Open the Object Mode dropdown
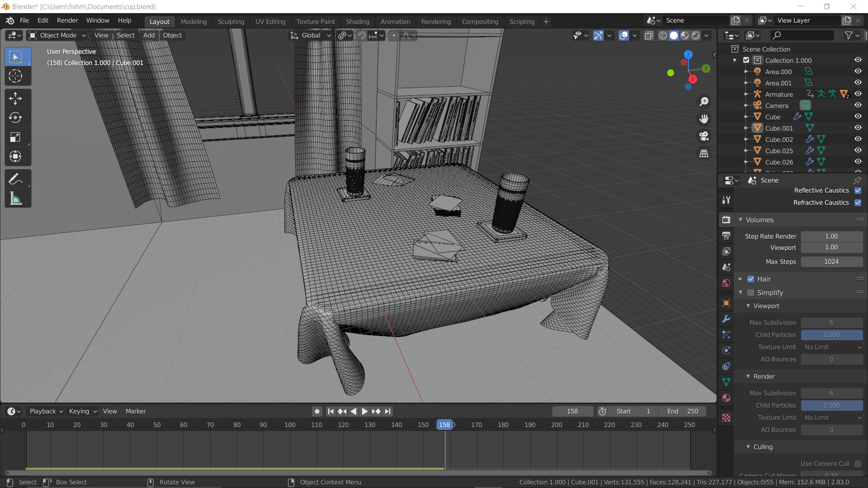 [x=57, y=35]
